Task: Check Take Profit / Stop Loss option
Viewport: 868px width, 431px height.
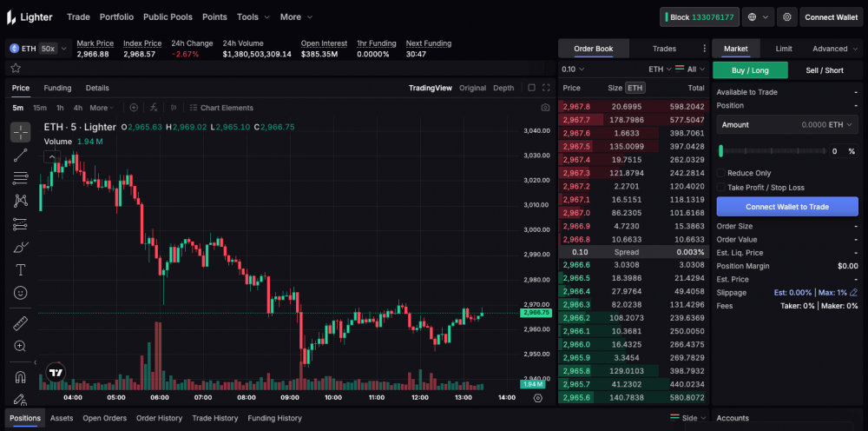Action: 720,187
